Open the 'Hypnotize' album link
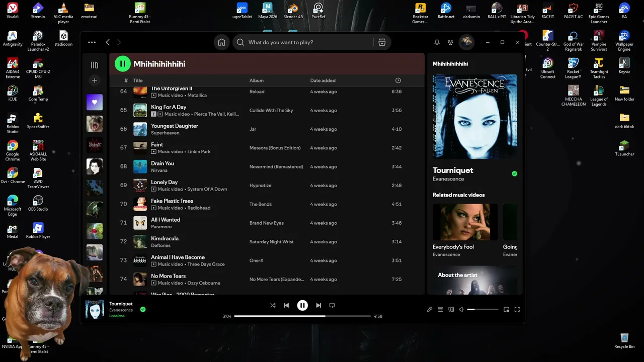This screenshot has height=362, width=644. click(261, 186)
